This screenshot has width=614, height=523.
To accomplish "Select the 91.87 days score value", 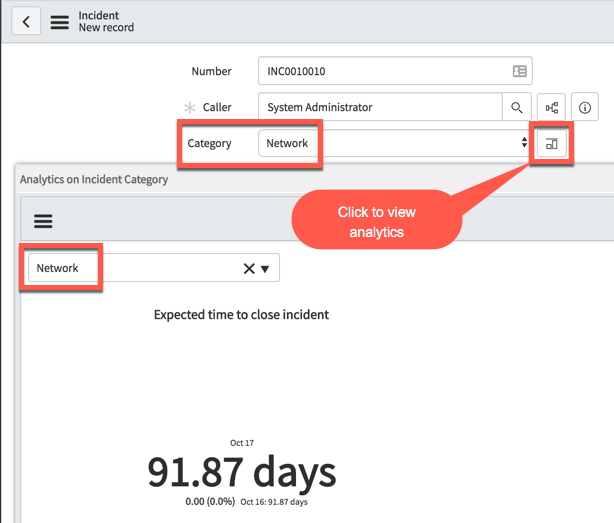I will click(242, 473).
